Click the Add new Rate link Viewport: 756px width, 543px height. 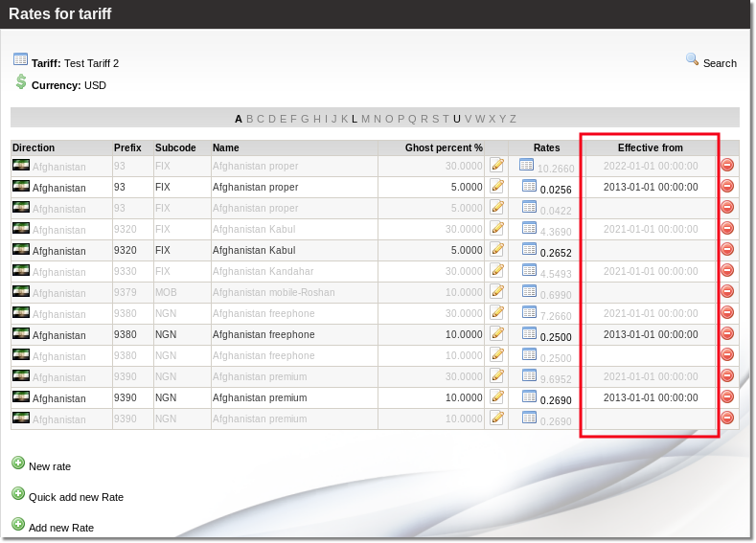click(61, 528)
